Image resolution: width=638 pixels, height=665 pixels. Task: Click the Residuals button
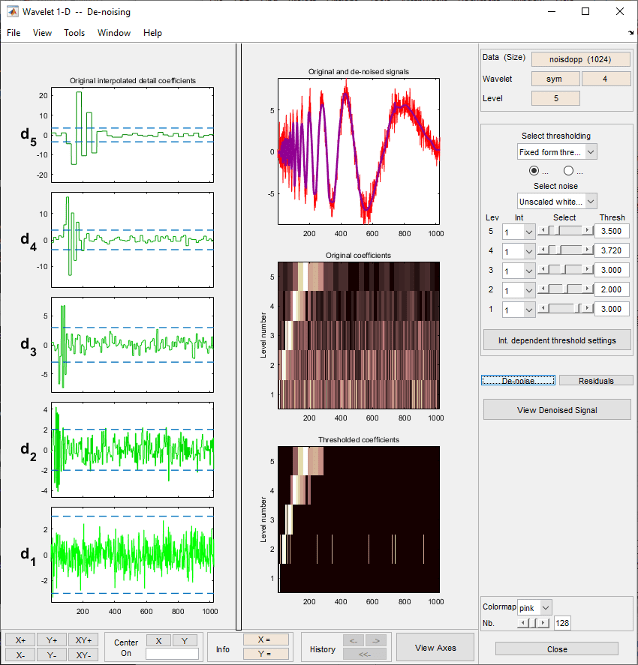[x=595, y=380]
